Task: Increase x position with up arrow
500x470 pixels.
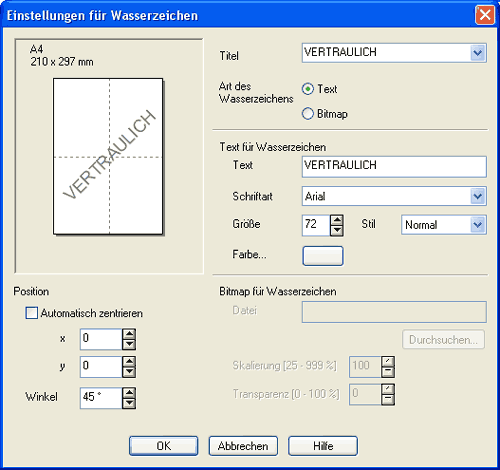Action: [129, 334]
